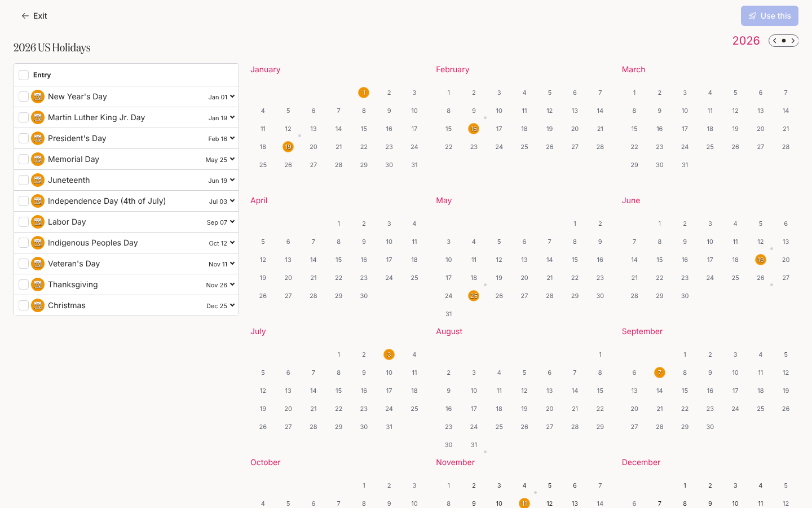Select highlighted September 7 on calendar
The image size is (812, 508).
click(660, 373)
